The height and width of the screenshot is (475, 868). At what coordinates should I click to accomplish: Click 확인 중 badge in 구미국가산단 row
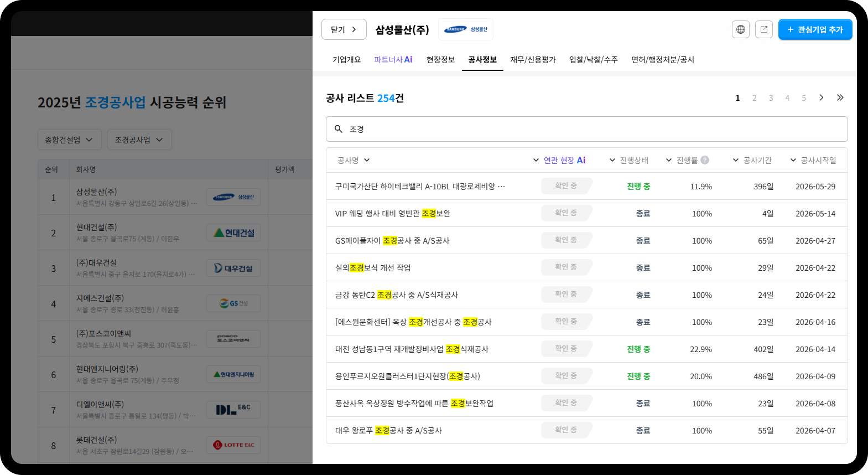point(566,186)
